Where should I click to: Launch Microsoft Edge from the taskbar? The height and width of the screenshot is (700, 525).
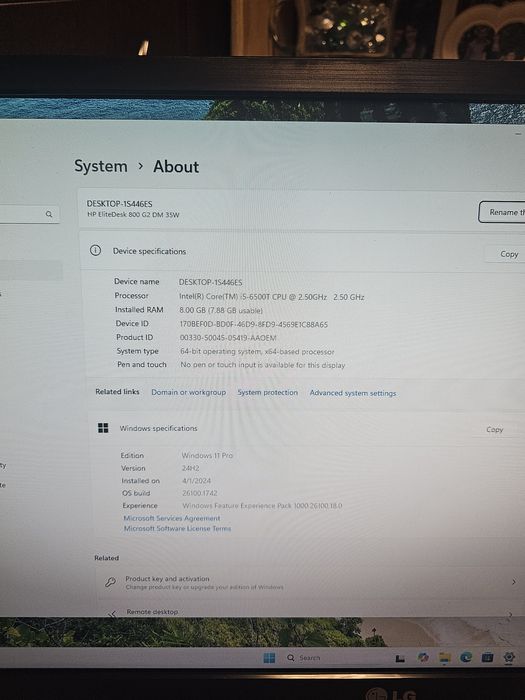tap(466, 657)
